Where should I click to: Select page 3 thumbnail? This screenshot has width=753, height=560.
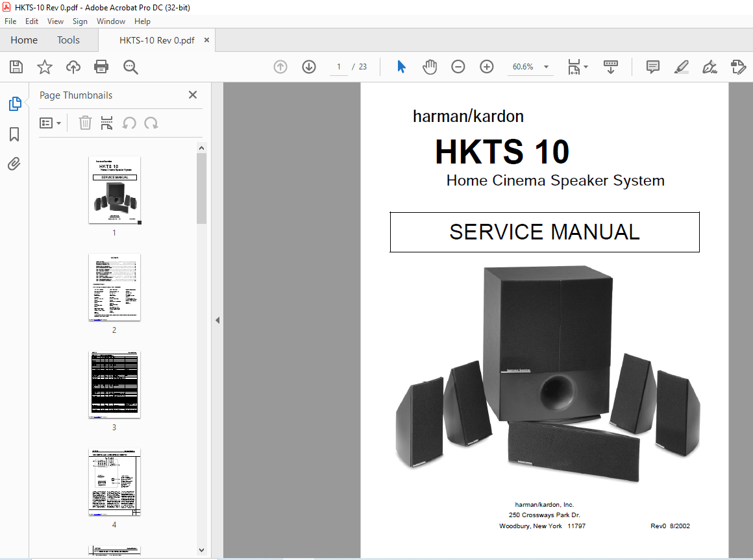tap(114, 384)
